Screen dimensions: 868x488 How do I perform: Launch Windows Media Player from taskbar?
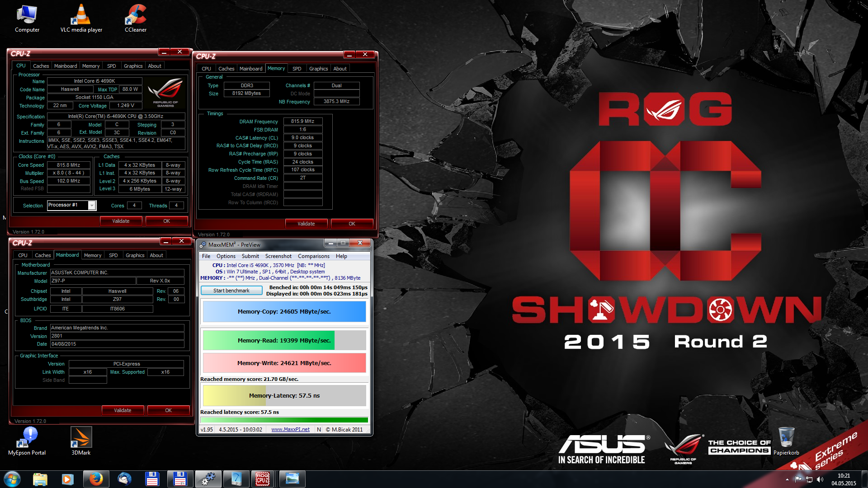coord(67,479)
